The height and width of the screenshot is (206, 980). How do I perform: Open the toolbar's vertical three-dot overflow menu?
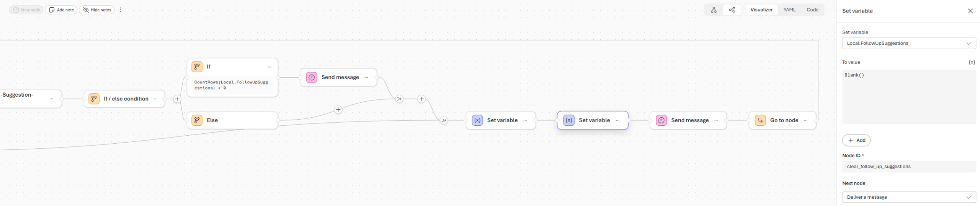(121, 10)
